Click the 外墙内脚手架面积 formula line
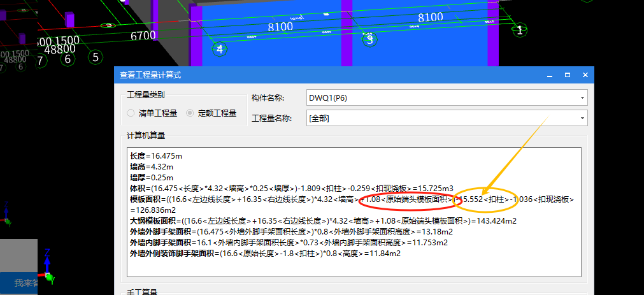The image size is (644, 295). [x=289, y=242]
